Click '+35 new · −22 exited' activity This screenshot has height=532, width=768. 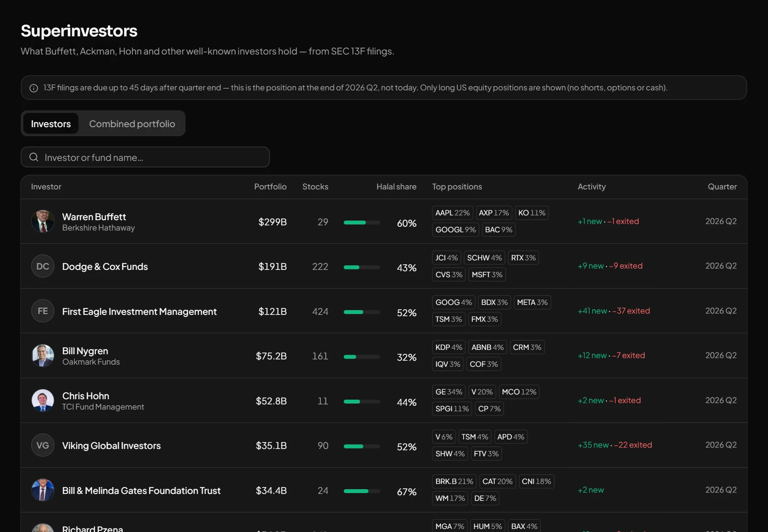[x=615, y=445]
